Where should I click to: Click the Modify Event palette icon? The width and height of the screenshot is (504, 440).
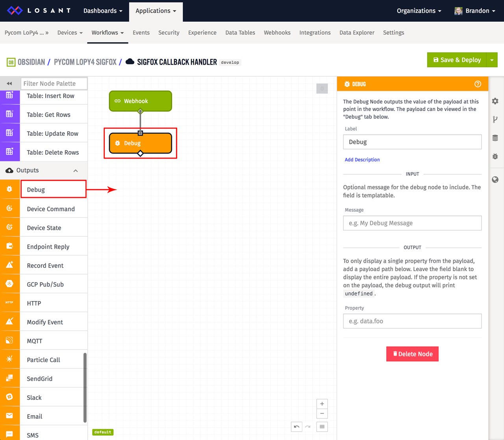click(9, 322)
